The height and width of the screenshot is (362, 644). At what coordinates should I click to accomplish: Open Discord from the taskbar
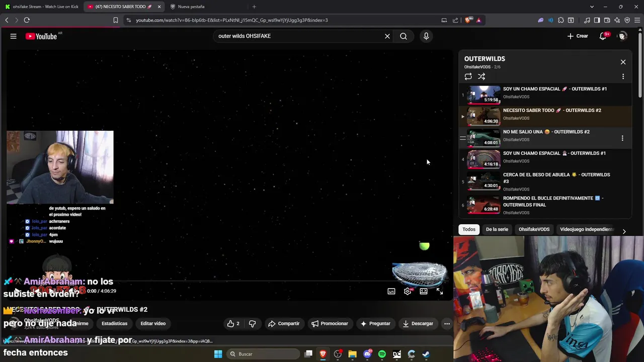(367, 354)
